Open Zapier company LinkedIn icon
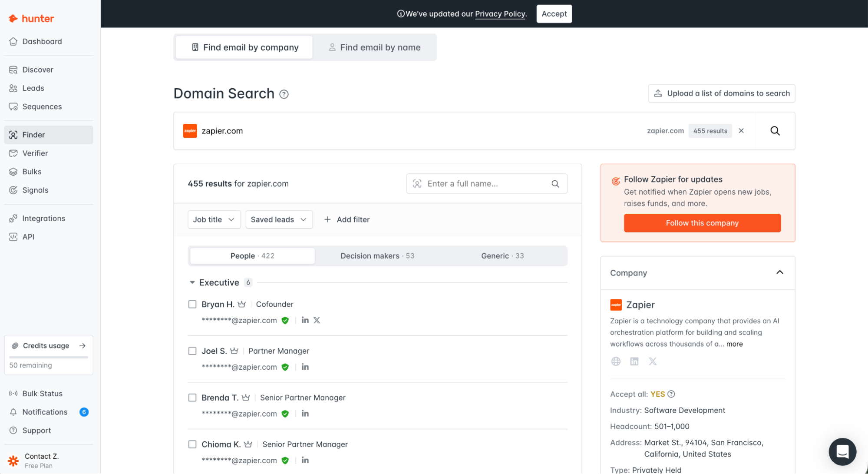The height and width of the screenshot is (474, 868). [634, 361]
